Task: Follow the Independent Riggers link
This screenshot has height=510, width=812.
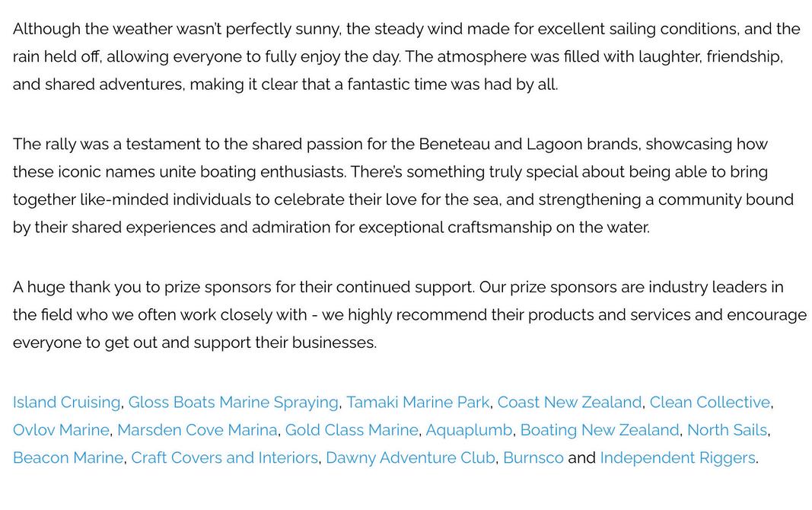Action: 678,457
